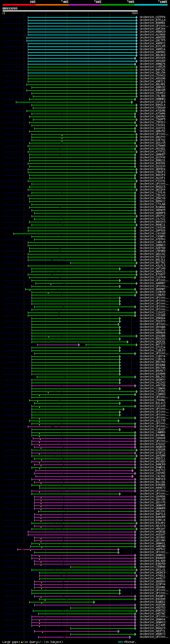Select label UniRef100_B9HZL4
This screenshot has height=644, width=170.
point(152,105)
